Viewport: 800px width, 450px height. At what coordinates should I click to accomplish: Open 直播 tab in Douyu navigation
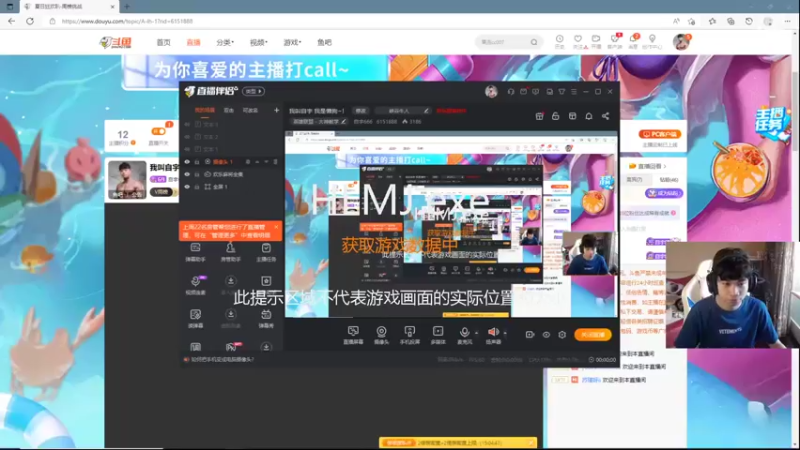[193, 42]
